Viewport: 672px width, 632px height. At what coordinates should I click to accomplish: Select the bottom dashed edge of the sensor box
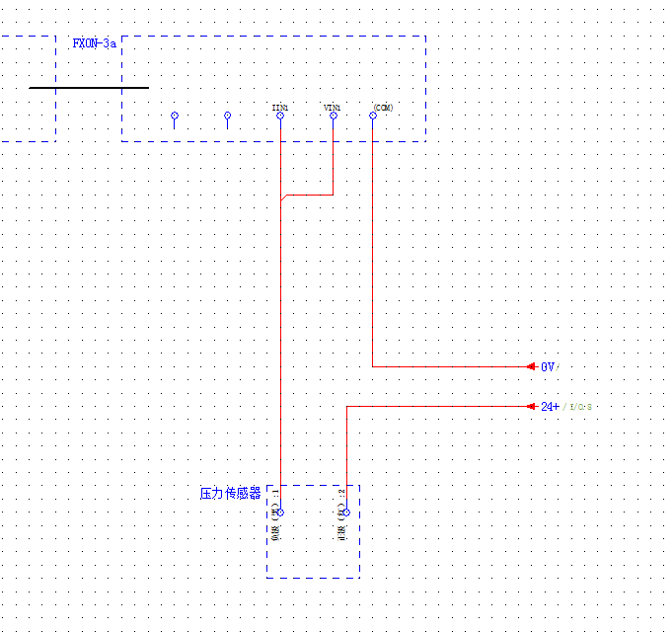pos(313,577)
